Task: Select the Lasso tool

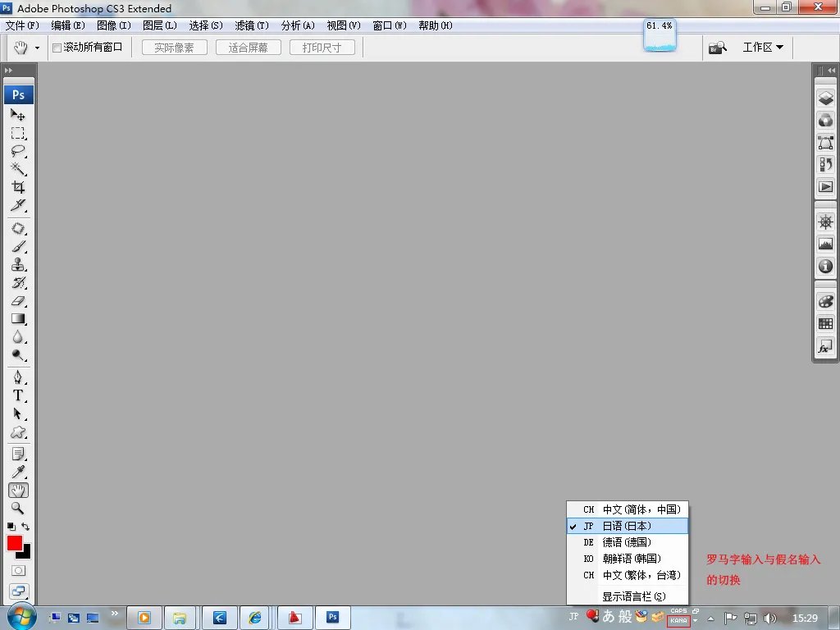Action: click(18, 151)
